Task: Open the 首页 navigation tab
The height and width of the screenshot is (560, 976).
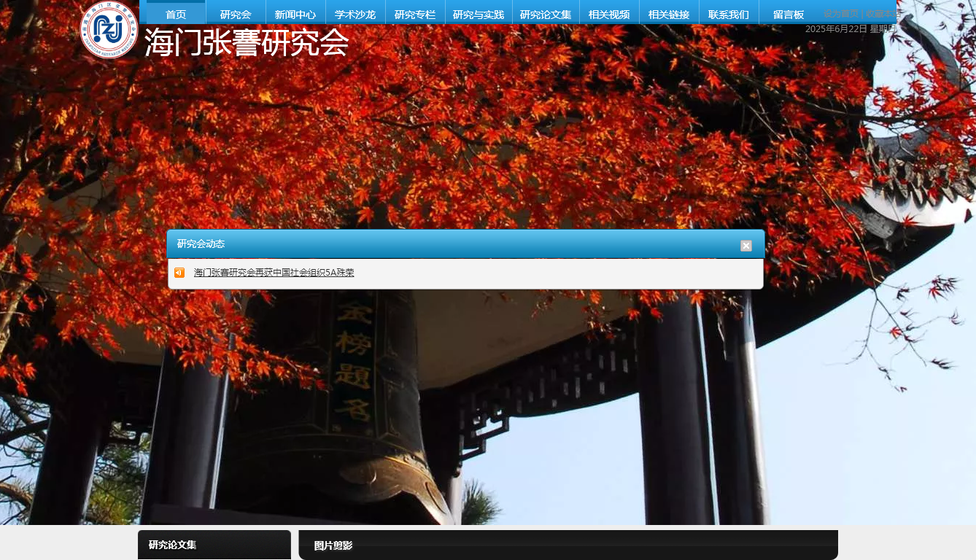Action: tap(176, 14)
